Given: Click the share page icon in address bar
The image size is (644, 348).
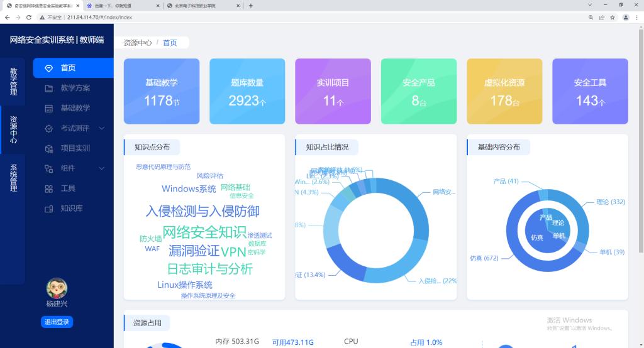Looking at the screenshot, I should point(602,17).
